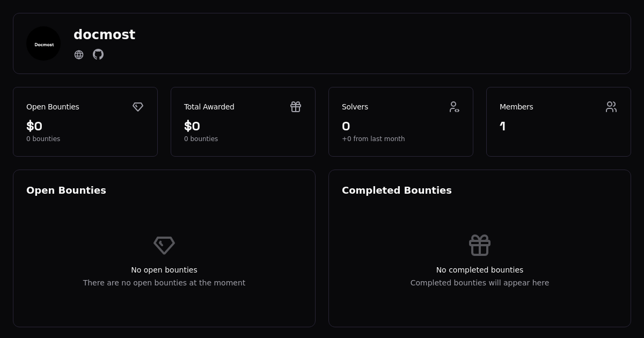Click the '+0 from last month' text

point(374,139)
